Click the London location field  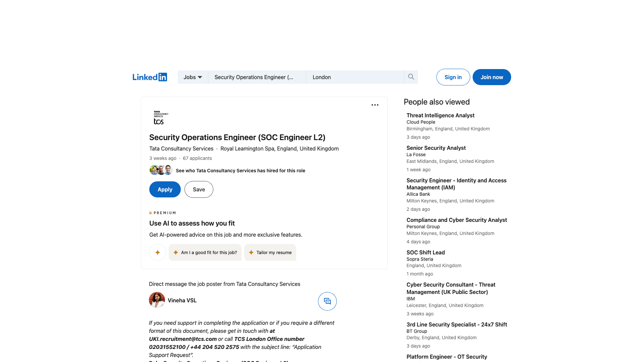click(355, 77)
